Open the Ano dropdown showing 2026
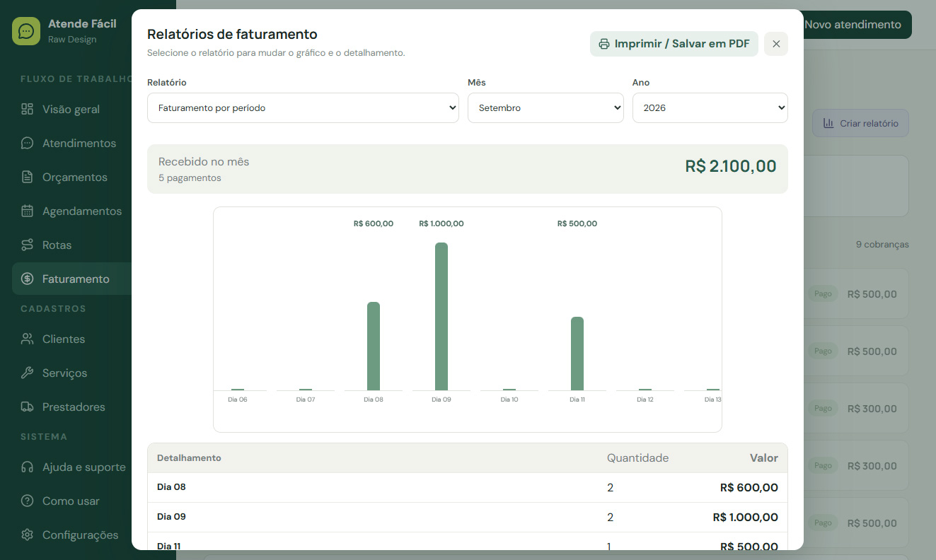 [x=710, y=108]
